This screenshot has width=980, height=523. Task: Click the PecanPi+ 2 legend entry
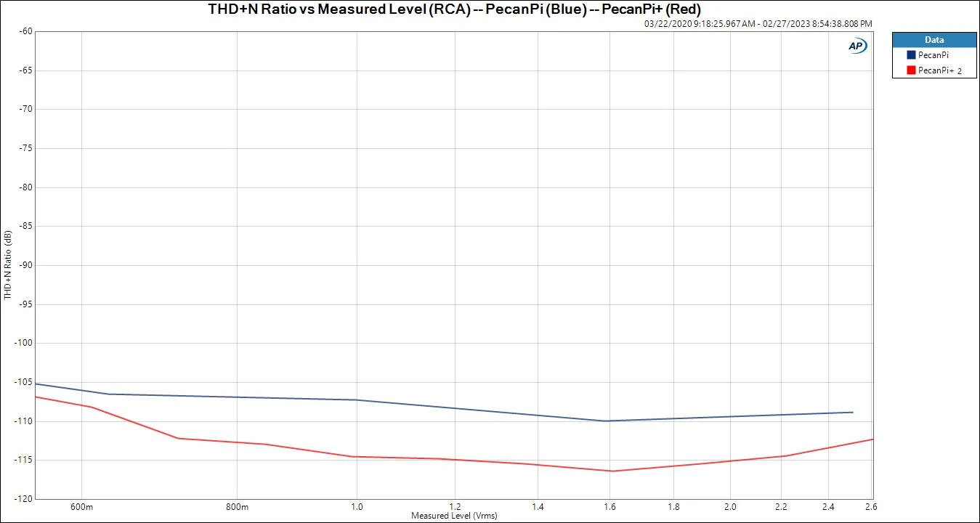(x=939, y=70)
